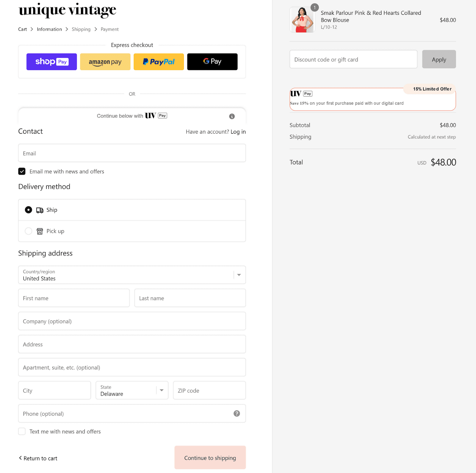Click the store icon beside Pick up
Image resolution: width=476 pixels, height=473 pixels.
[40, 231]
